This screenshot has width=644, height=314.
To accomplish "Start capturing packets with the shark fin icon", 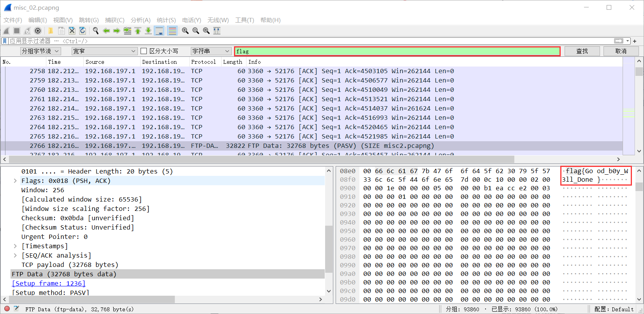I will 6,31.
